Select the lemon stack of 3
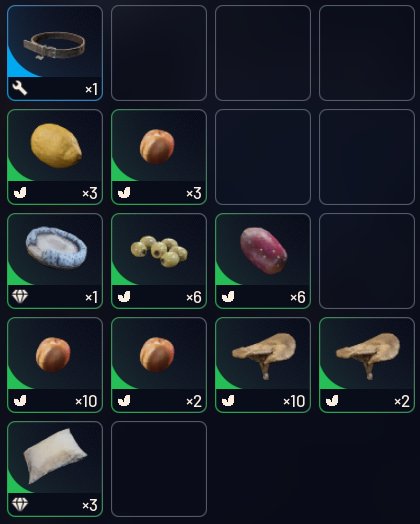 click(55, 157)
